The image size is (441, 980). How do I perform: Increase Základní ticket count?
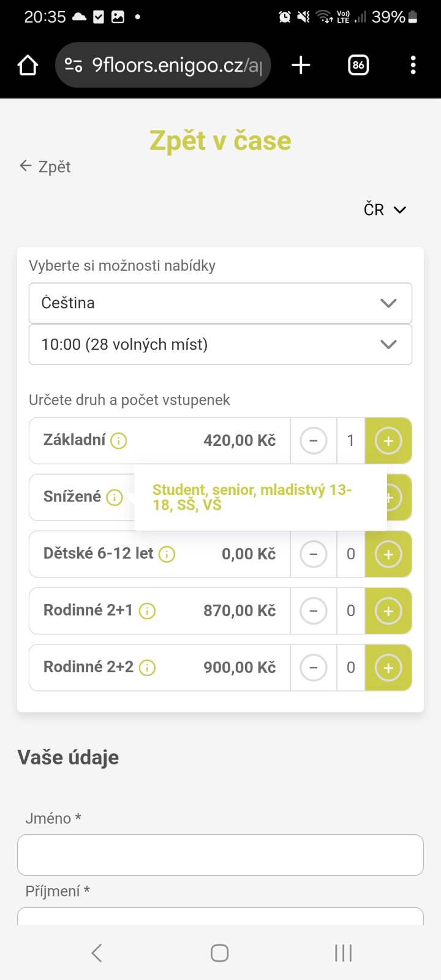tap(388, 440)
